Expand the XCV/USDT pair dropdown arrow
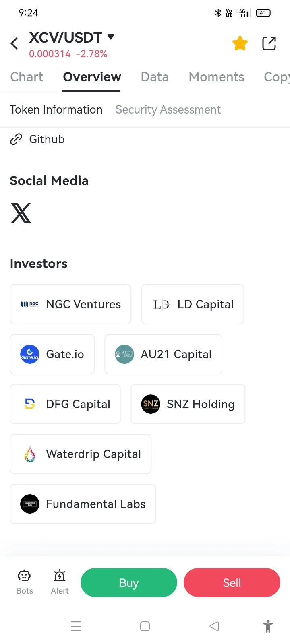This screenshot has height=644, width=290. coord(111,37)
